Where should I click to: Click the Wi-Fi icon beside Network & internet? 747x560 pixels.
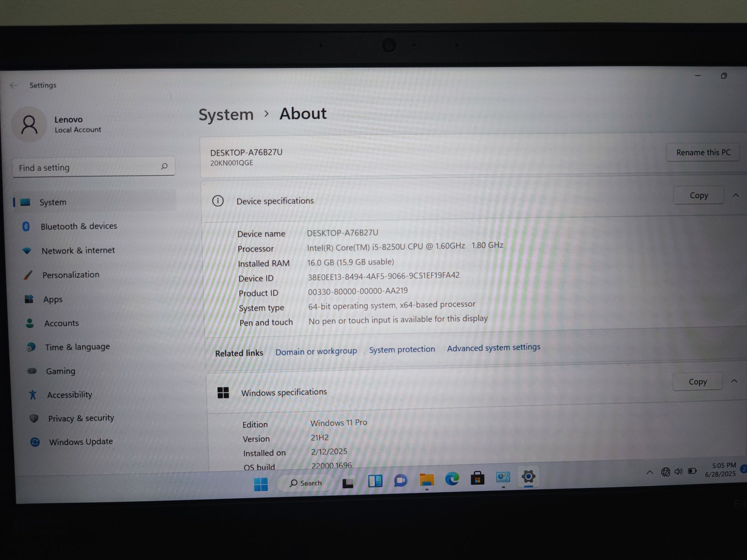click(27, 251)
